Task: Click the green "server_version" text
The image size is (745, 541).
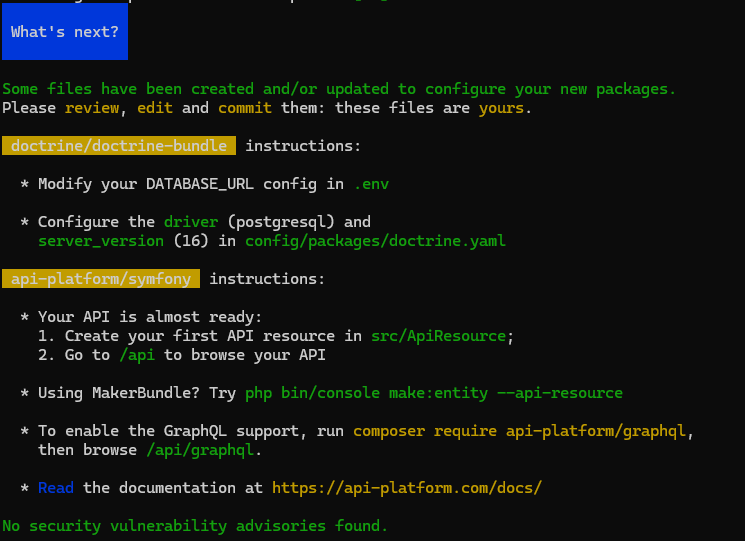Action: point(101,241)
